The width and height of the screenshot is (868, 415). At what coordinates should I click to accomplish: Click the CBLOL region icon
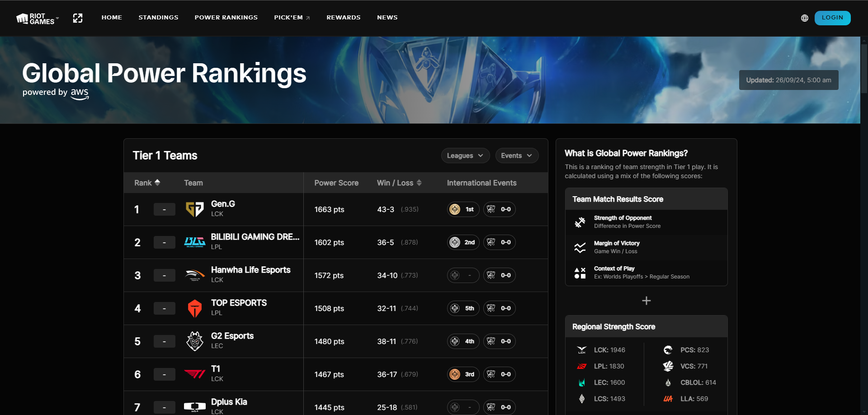[x=668, y=382]
